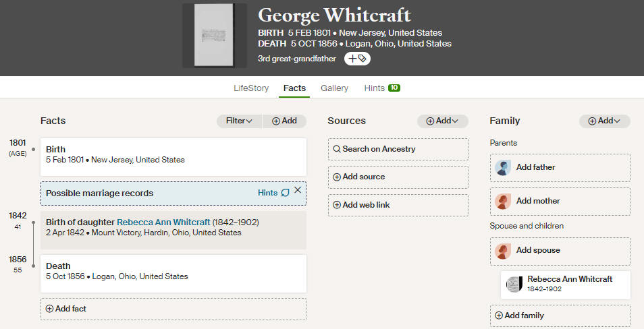Image resolution: width=644 pixels, height=329 pixels.
Task: Click the plus icon next to Add fact
Action: [50, 309]
